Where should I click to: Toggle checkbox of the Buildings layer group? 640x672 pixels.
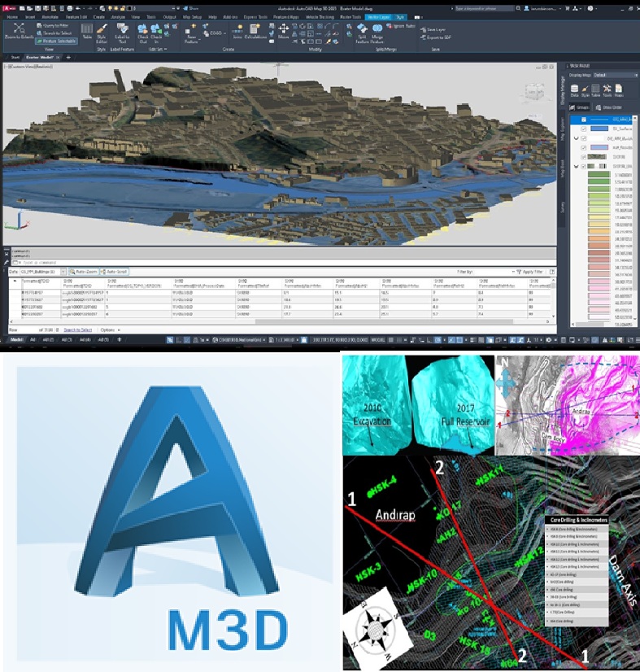583,138
